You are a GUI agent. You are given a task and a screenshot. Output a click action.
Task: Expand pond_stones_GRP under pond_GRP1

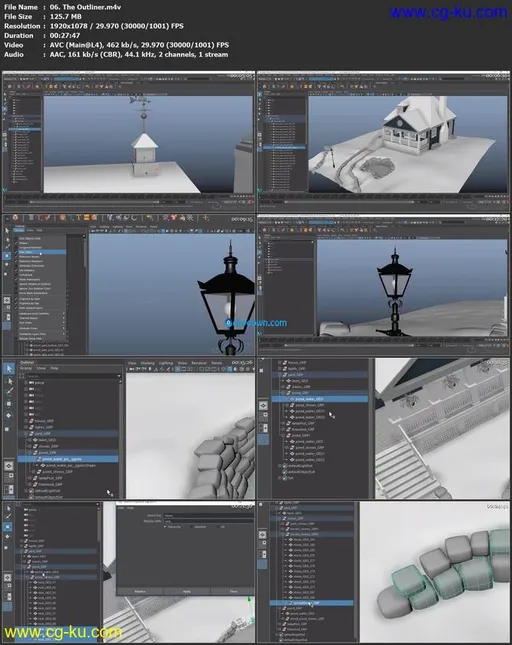(287, 448)
